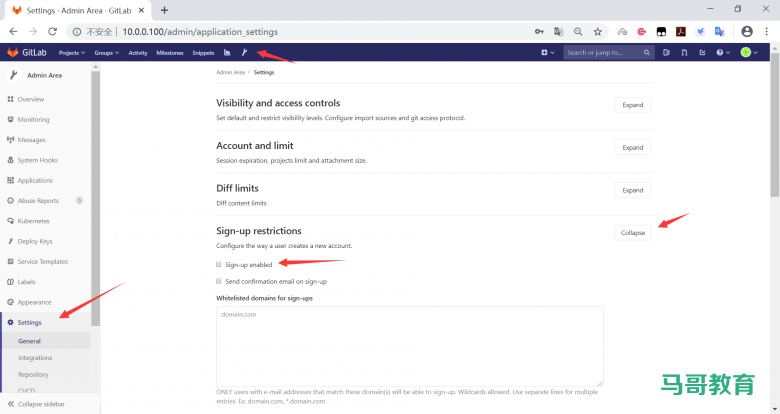Close the Settings GitLab tab

(141, 10)
